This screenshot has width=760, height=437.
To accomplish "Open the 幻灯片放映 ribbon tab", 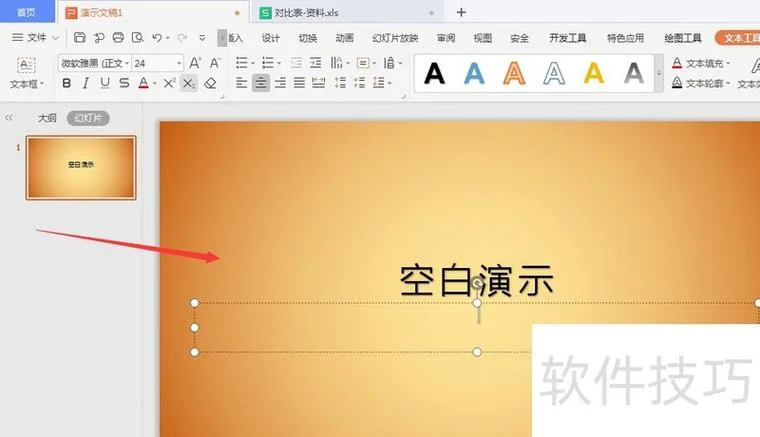I will click(395, 38).
